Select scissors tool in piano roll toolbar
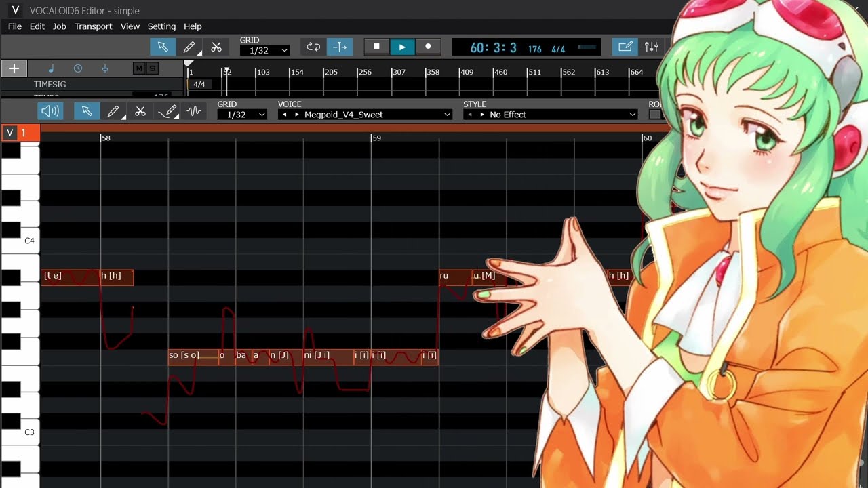Viewport: 868px width, 488px height. click(140, 111)
